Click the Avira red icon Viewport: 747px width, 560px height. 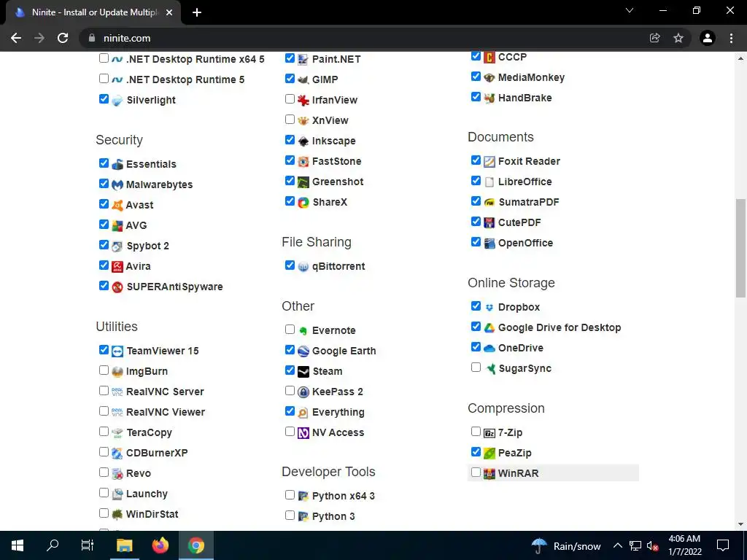click(x=117, y=267)
